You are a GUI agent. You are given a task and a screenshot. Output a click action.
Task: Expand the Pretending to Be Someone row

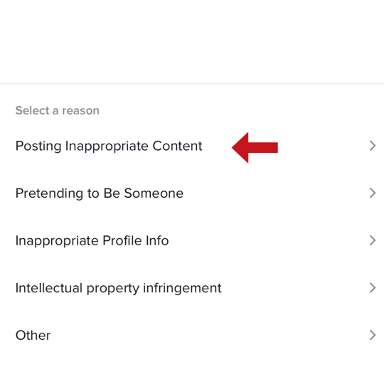coord(192,193)
